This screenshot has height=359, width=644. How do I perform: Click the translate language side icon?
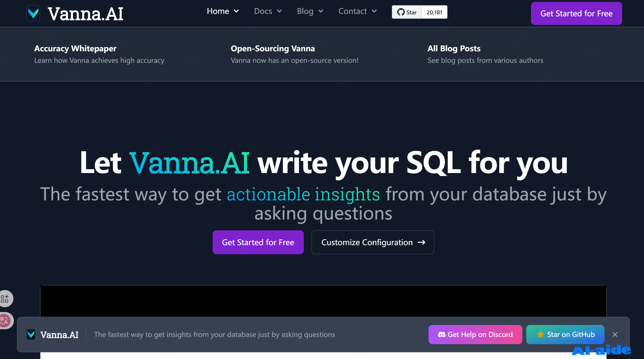click(5, 320)
